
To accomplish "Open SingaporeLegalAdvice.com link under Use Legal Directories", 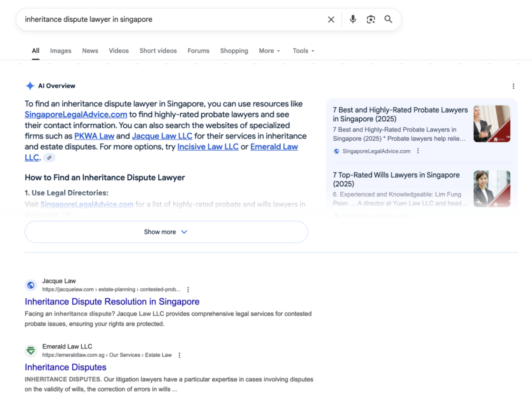I will point(87,204).
